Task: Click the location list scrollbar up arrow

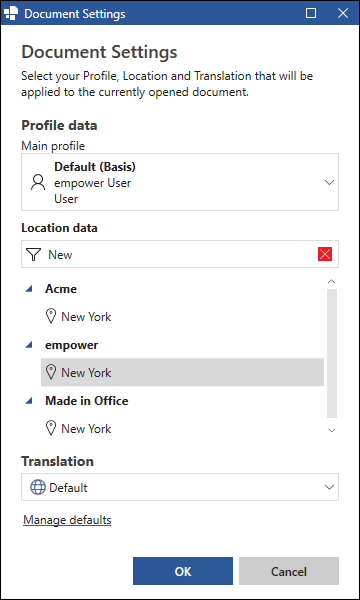Action: point(332,282)
